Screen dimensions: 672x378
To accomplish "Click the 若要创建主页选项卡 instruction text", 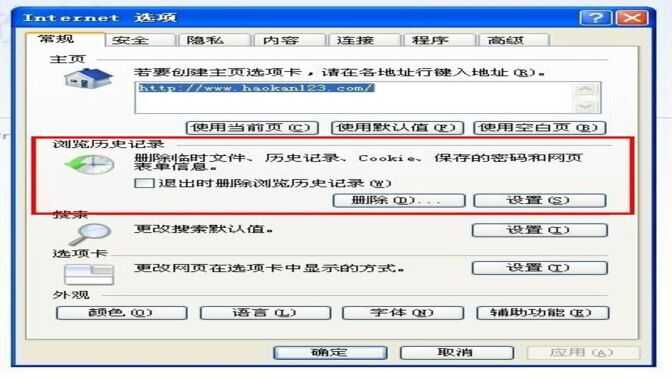I will point(339,72).
